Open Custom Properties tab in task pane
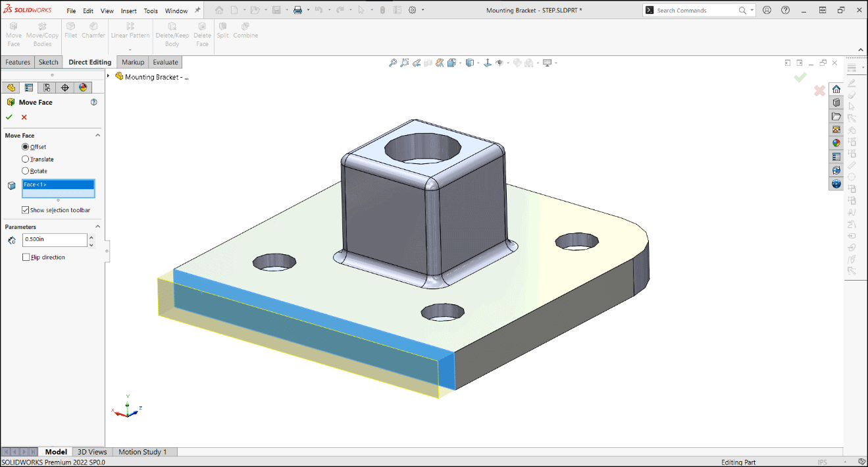 pos(836,157)
